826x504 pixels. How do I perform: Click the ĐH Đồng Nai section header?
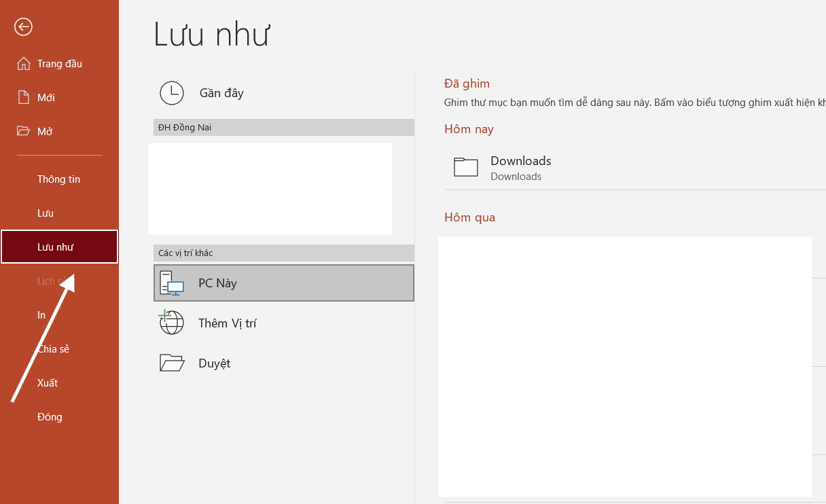[x=283, y=128]
